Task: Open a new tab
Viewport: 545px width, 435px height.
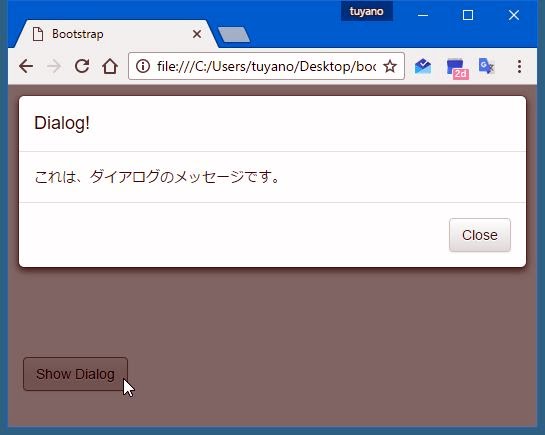Action: [x=234, y=35]
